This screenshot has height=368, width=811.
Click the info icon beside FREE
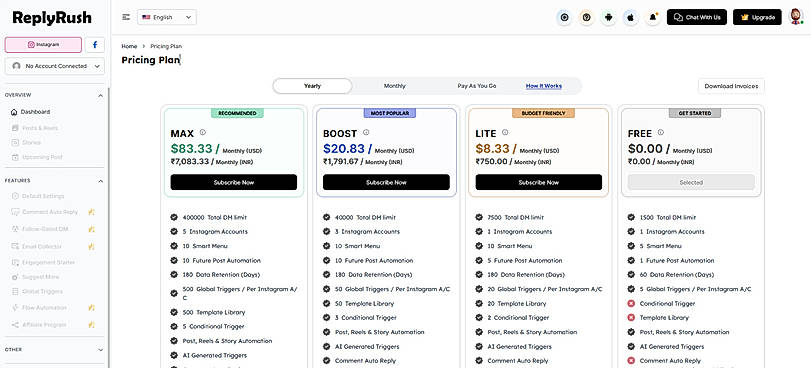pyautogui.click(x=661, y=133)
